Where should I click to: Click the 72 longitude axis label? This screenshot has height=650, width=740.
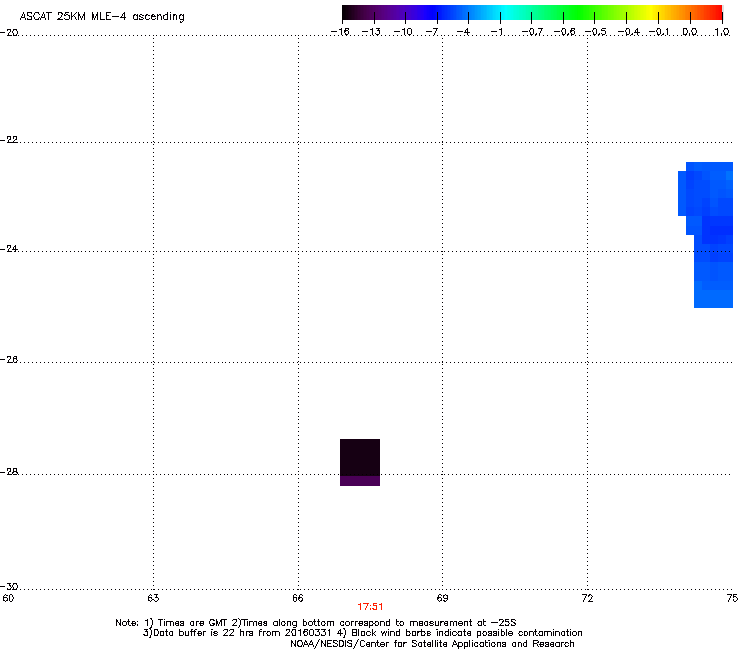tap(587, 599)
